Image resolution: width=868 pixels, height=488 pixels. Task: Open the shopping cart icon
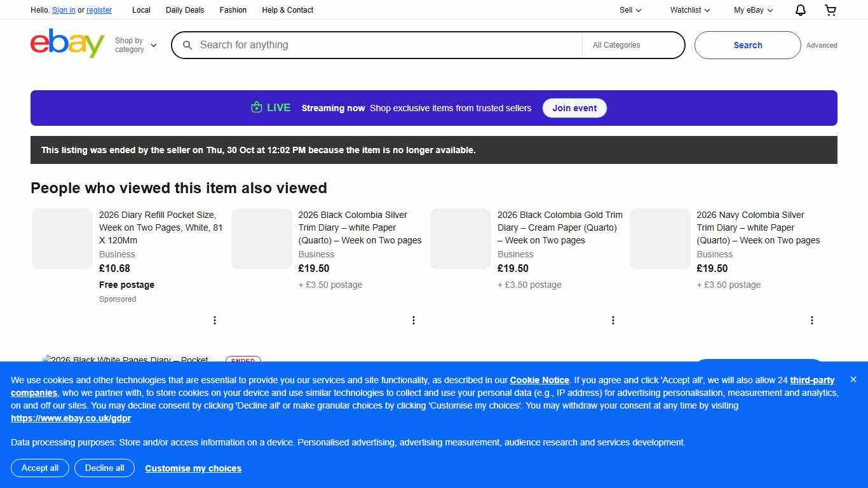point(830,10)
